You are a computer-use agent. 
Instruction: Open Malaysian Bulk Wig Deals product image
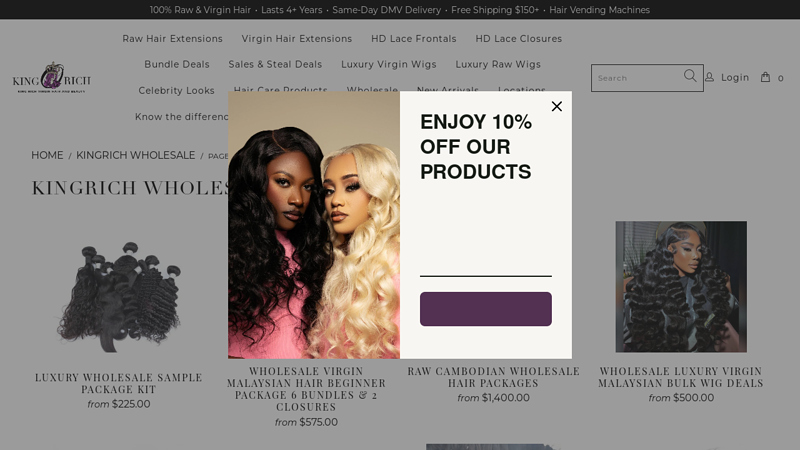pyautogui.click(x=681, y=287)
